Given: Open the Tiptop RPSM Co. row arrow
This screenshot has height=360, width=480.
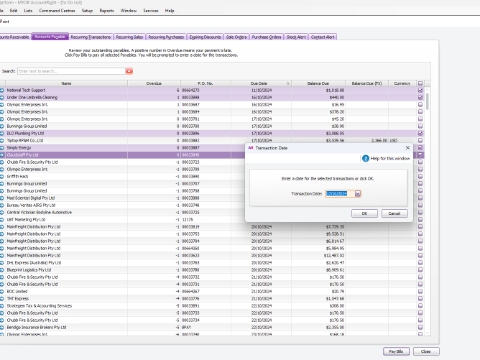Looking at the screenshot, I should coord(2,141).
